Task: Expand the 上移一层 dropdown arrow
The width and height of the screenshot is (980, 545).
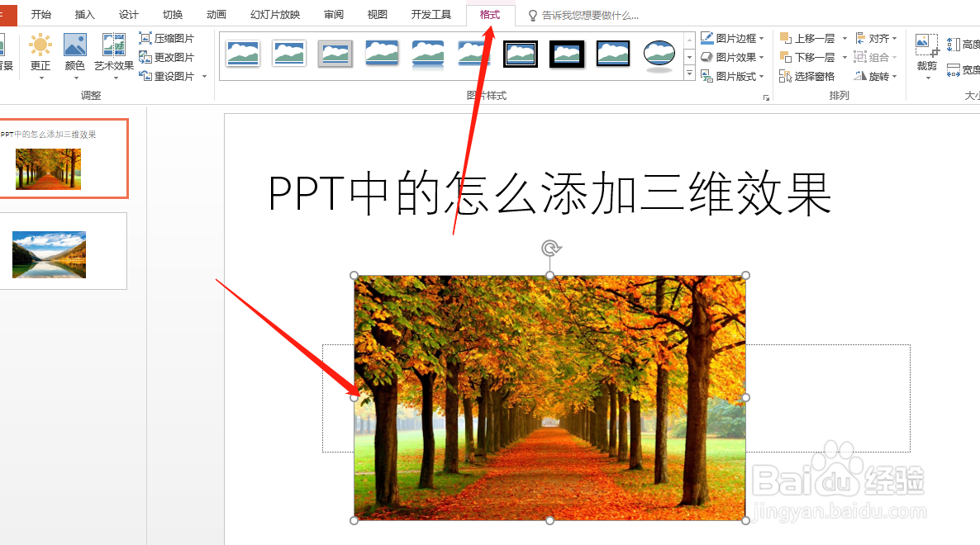Action: pyautogui.click(x=844, y=38)
